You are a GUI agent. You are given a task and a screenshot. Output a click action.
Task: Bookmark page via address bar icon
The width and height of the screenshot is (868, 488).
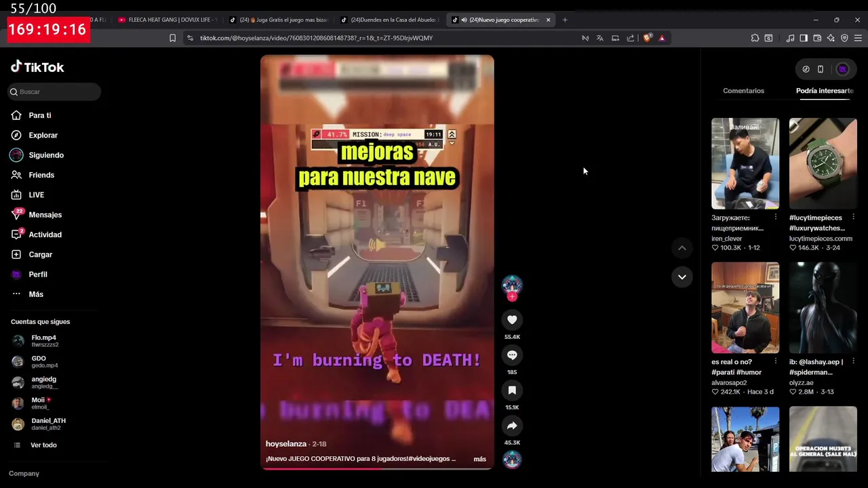[x=172, y=38]
